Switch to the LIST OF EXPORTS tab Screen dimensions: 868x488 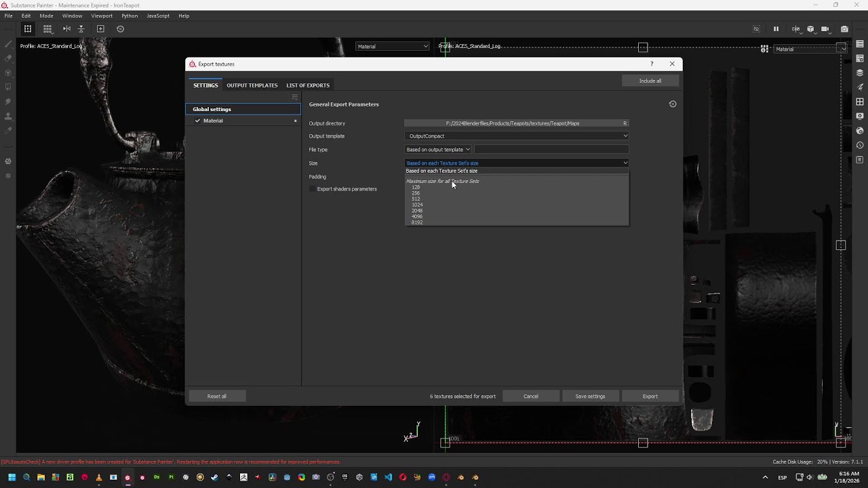coord(308,85)
